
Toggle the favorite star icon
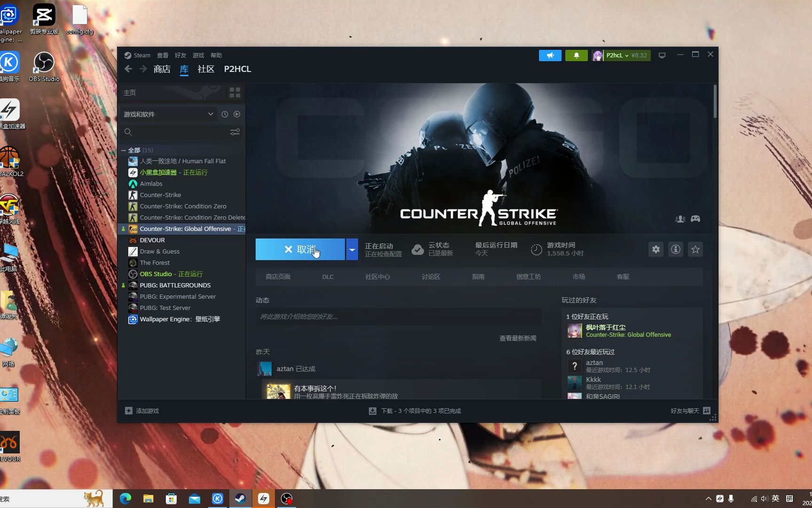click(x=695, y=249)
